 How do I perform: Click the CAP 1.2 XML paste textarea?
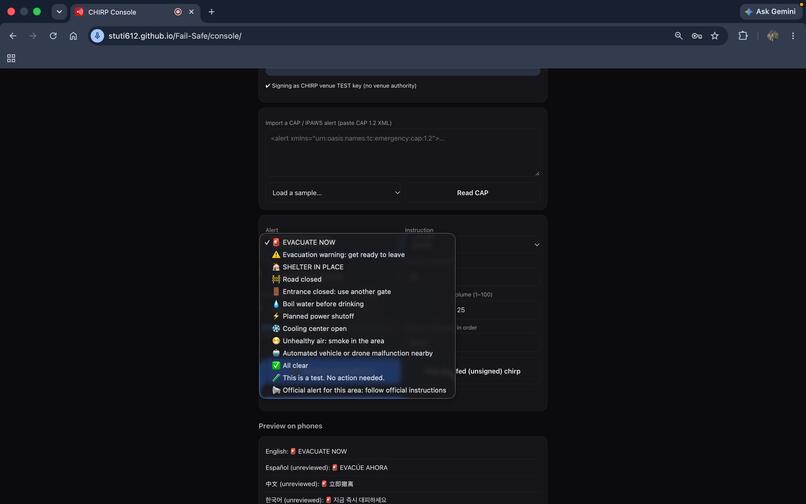pos(402,153)
